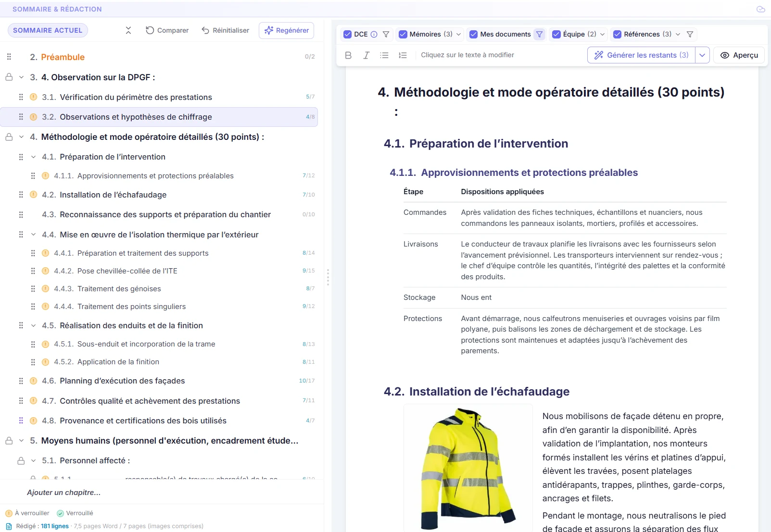
Task: Collapse 4.4. Mise en œuvre de l'isolation chapter
Action: (x=33, y=235)
